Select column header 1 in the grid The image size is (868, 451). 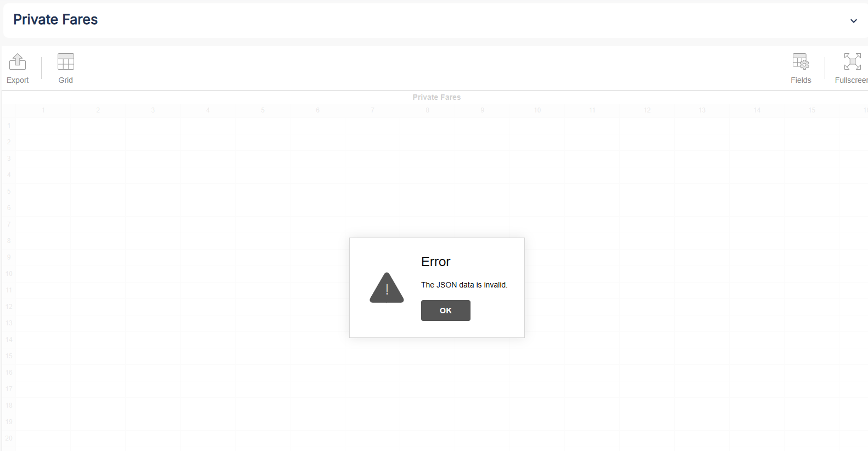(43, 110)
